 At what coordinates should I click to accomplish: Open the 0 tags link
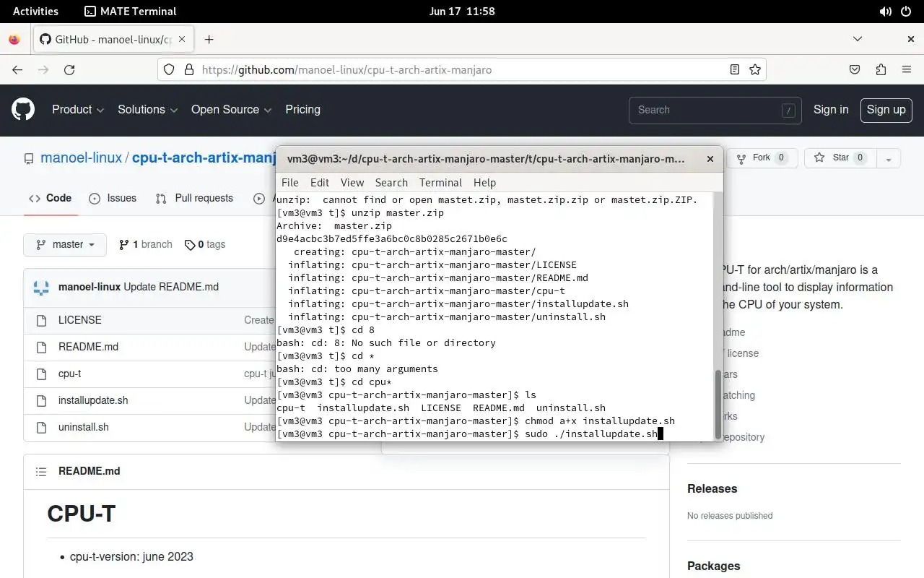[x=204, y=245]
